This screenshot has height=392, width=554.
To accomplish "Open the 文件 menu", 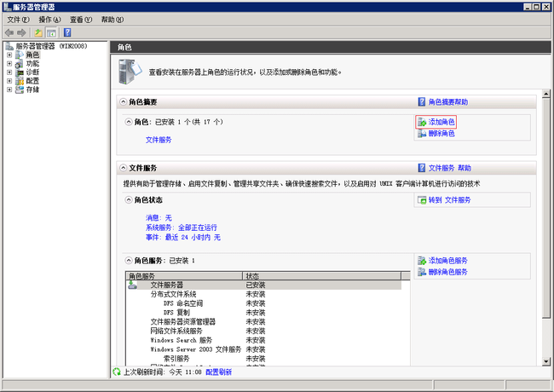I will [19, 20].
